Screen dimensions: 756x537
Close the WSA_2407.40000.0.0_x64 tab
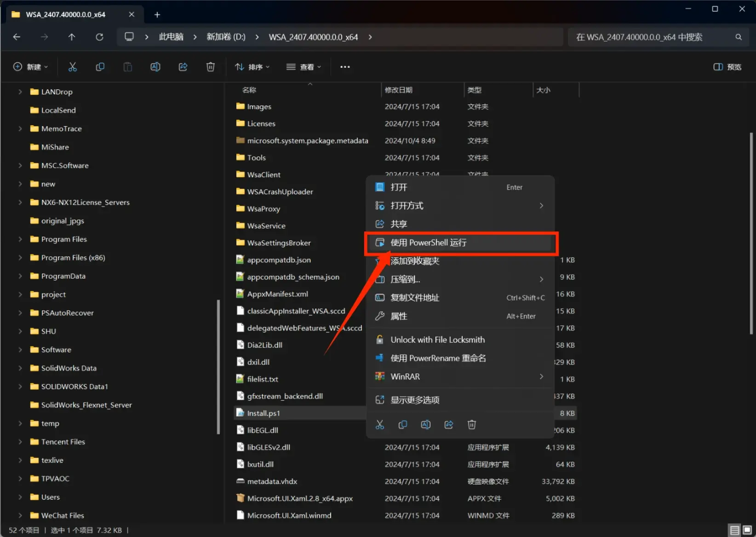coord(132,15)
